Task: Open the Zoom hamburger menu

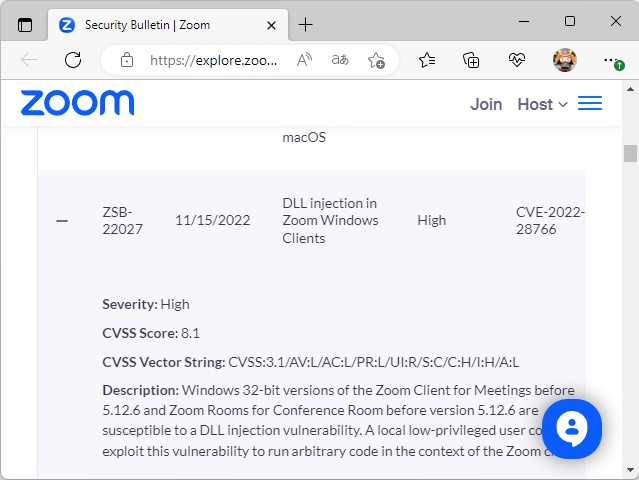Action: (590, 103)
